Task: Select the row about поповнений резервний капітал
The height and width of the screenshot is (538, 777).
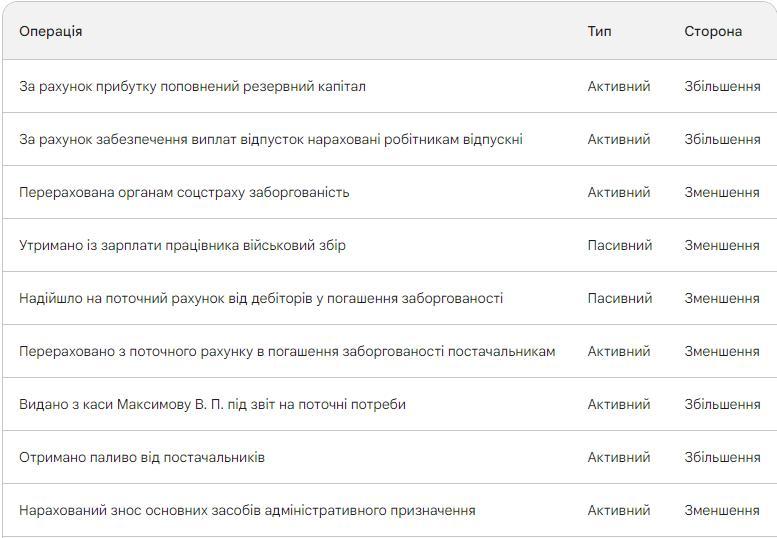Action: click(x=192, y=86)
